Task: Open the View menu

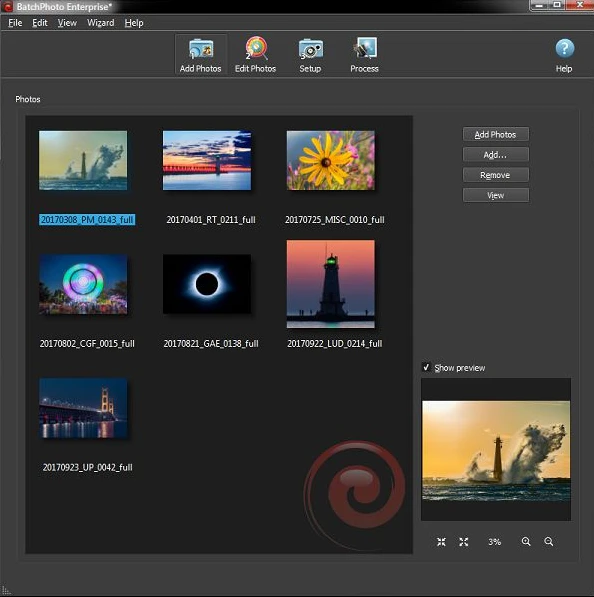Action: pyautogui.click(x=67, y=23)
